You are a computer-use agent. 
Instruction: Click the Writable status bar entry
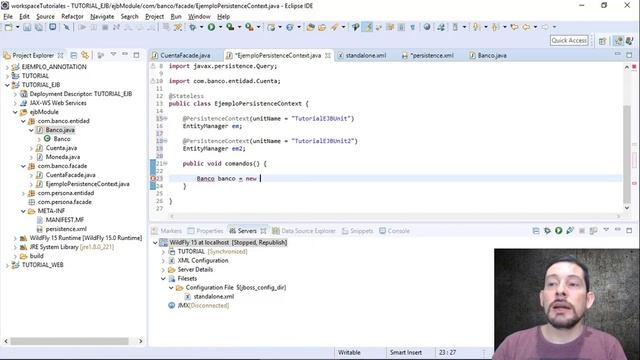[x=349, y=352]
